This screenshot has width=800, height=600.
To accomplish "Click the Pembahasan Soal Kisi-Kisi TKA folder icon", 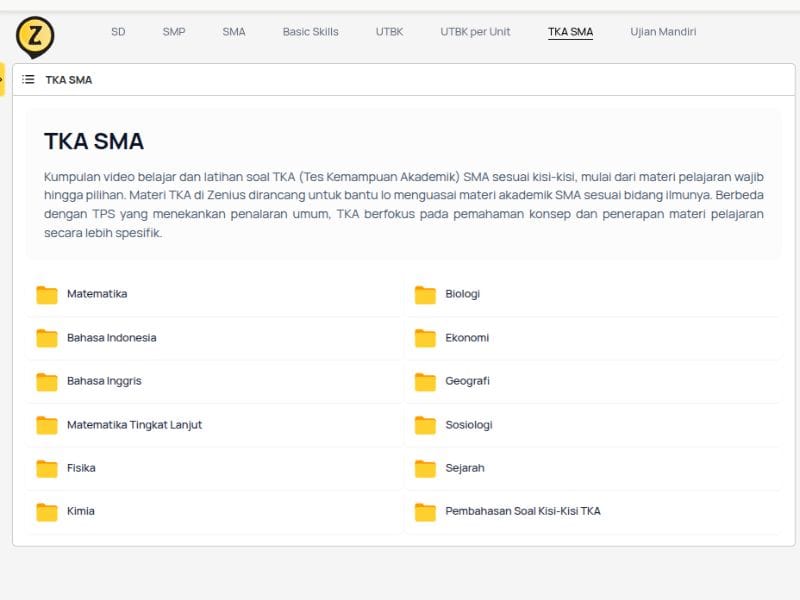I will 425,512.
